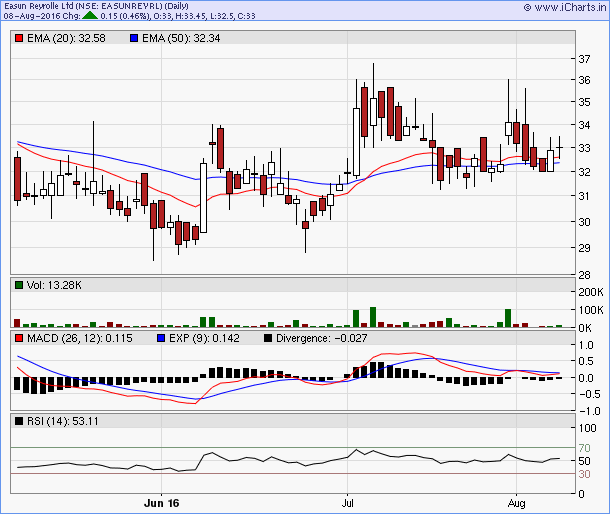Click the green up-triangle change indicator

tap(90, 16)
